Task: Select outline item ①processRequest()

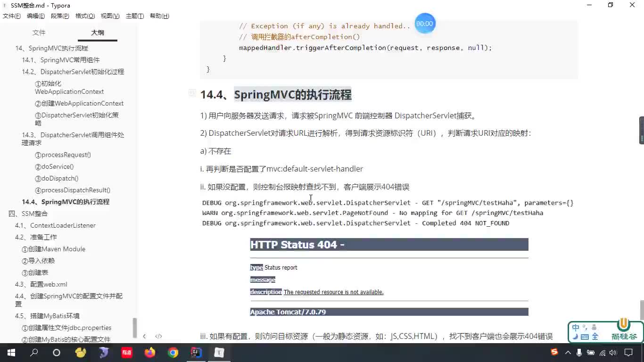Action: (63, 155)
